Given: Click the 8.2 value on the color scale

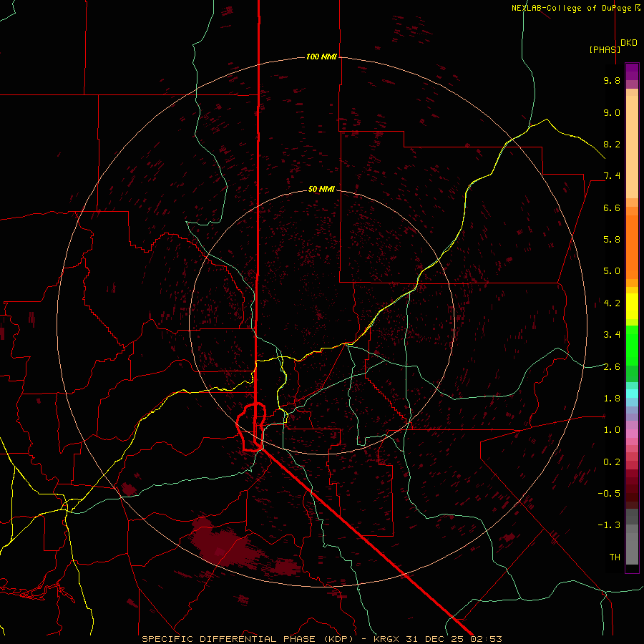Looking at the screenshot, I should (x=612, y=144).
